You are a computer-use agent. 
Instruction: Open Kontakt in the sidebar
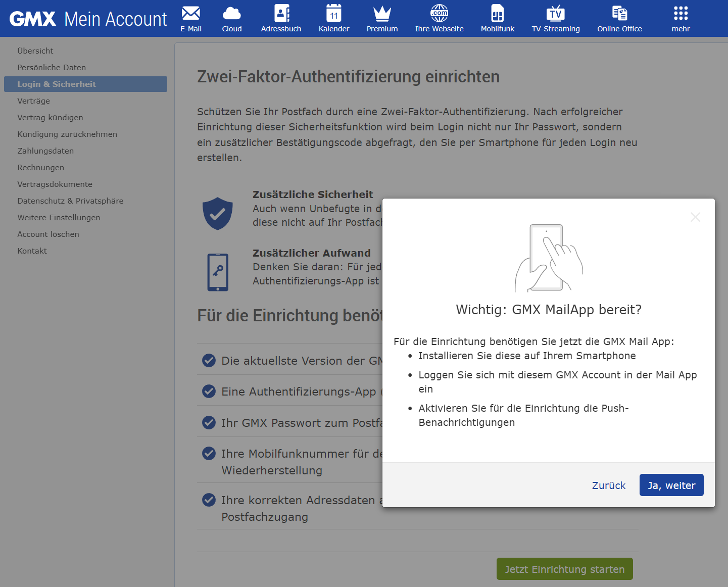pos(32,251)
